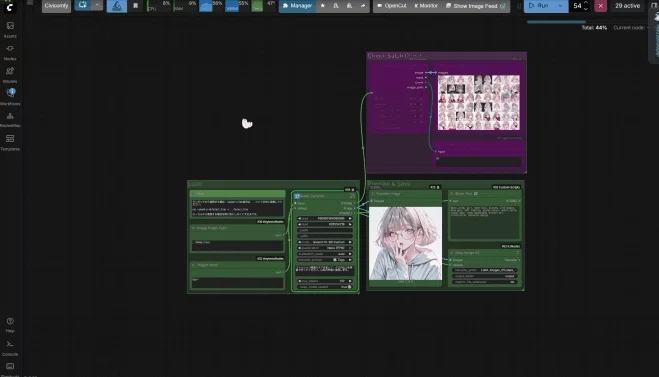The image size is (659, 377).
Task: Open the Help menu icon
Action: (x=10, y=324)
